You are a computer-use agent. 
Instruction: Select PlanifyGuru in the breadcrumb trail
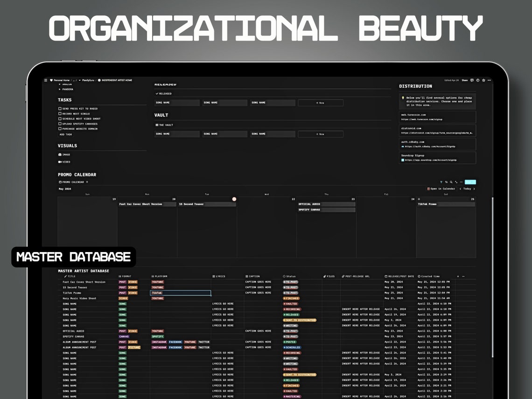[x=88, y=80]
